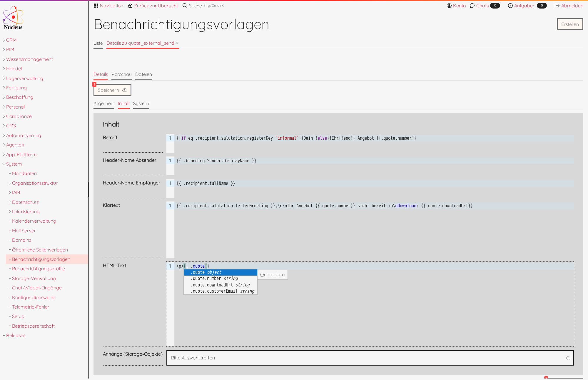This screenshot has height=380, width=588.
Task: Click the sidebar vertical scrollbar thumb
Action: [88, 189]
